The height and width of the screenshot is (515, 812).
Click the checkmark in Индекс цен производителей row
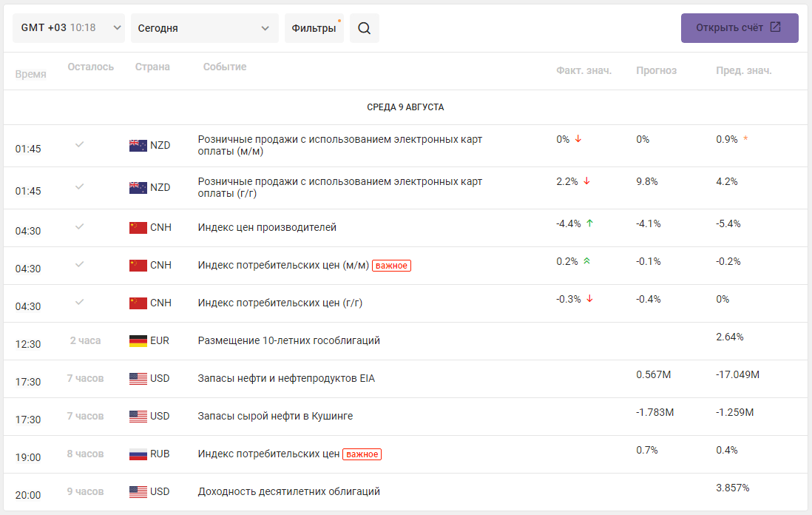click(79, 226)
